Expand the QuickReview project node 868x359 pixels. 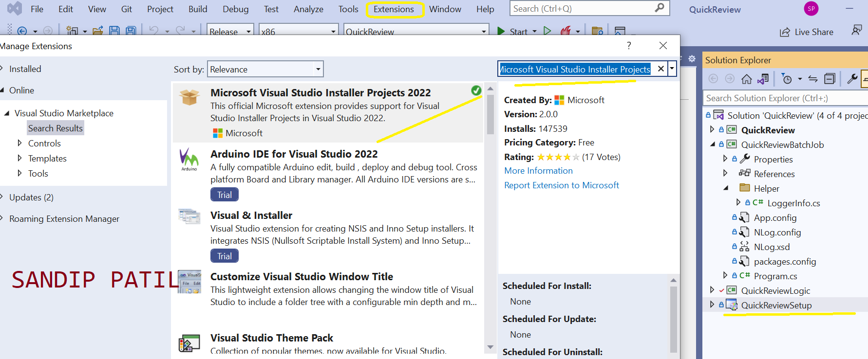(x=712, y=129)
